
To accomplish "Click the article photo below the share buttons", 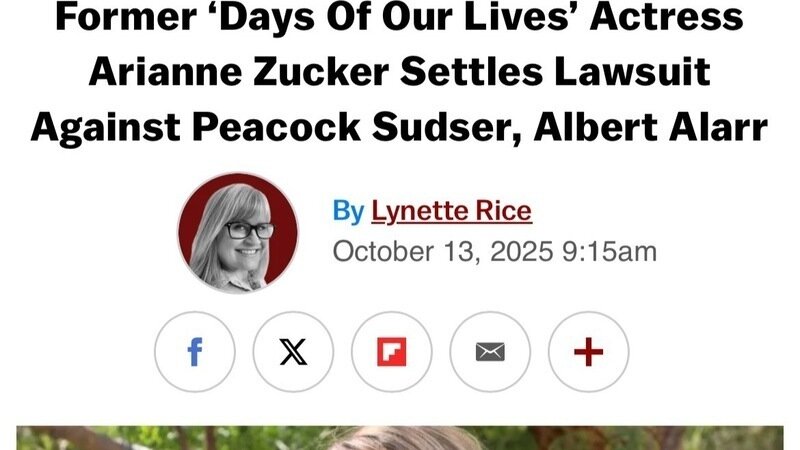I will tap(400, 438).
